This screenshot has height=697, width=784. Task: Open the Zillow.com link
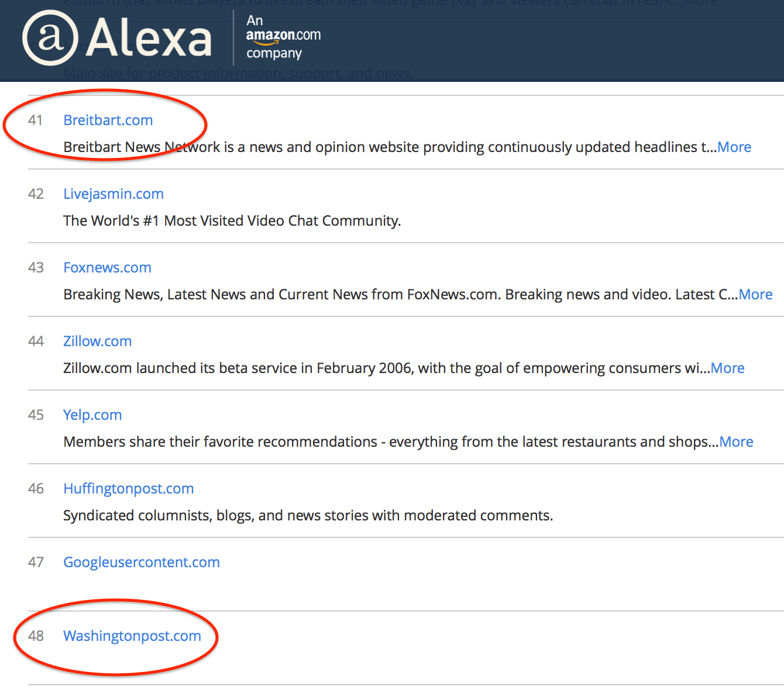point(97,341)
